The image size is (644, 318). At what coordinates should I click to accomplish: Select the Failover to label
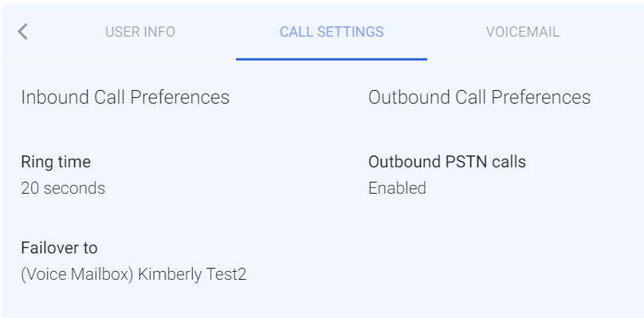coord(59,248)
